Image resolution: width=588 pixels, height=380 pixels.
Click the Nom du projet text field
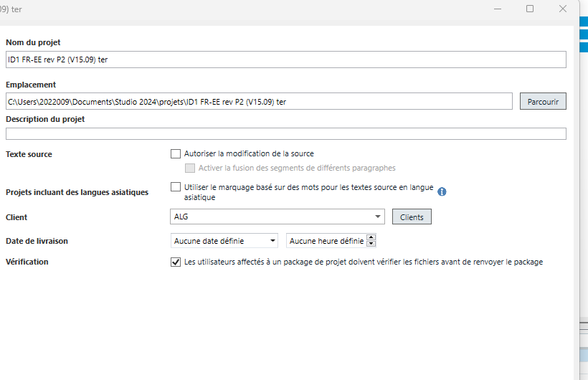(285, 60)
